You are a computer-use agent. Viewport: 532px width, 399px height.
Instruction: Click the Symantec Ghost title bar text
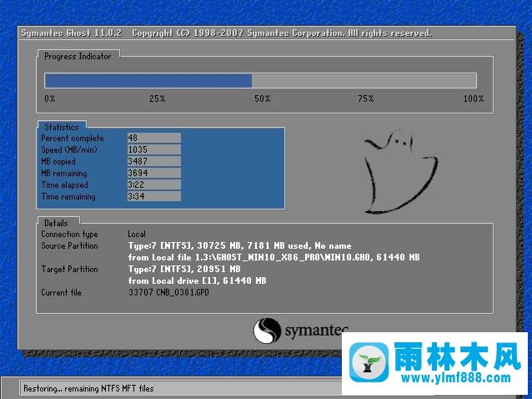click(x=226, y=33)
